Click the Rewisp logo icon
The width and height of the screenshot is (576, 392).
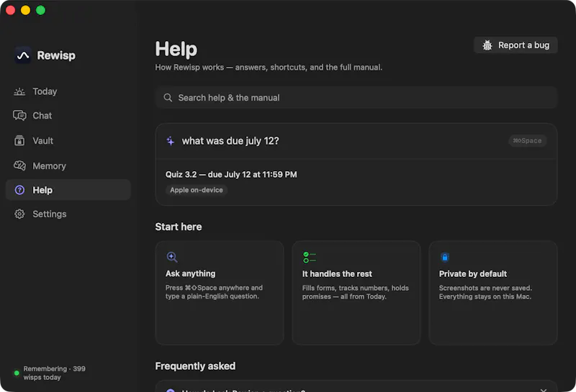23,55
